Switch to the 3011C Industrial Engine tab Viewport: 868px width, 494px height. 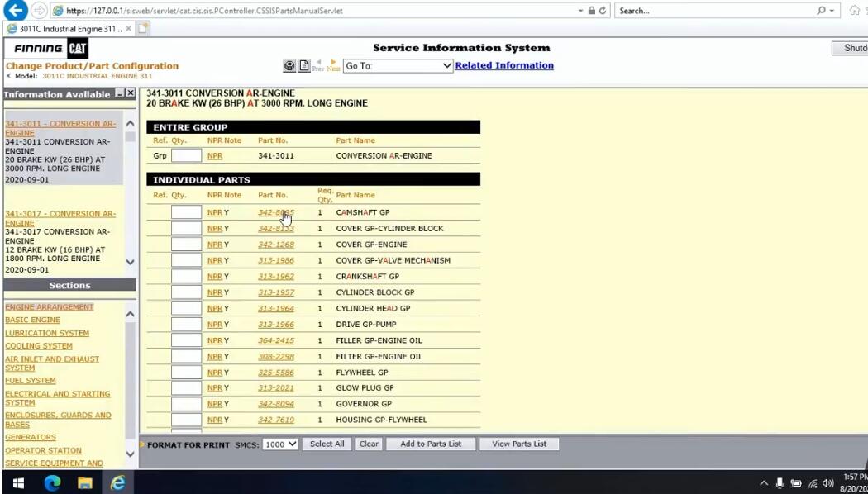click(x=69, y=29)
